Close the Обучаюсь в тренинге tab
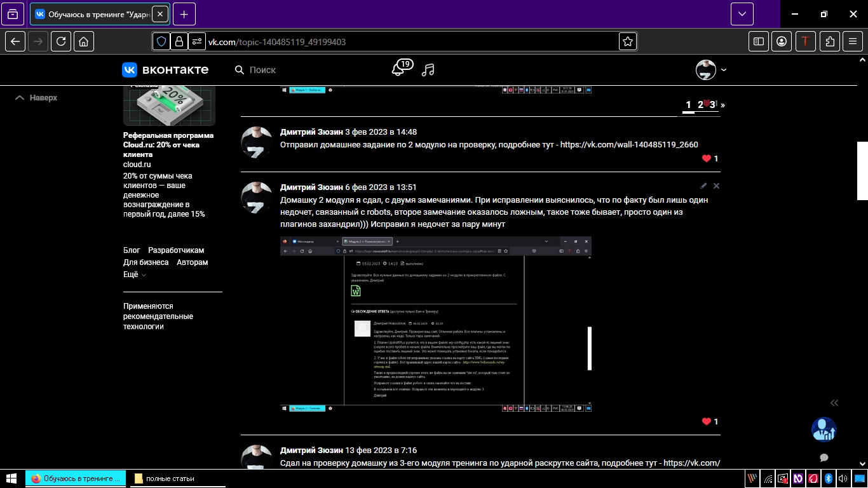This screenshot has height=488, width=868. pyautogui.click(x=159, y=13)
